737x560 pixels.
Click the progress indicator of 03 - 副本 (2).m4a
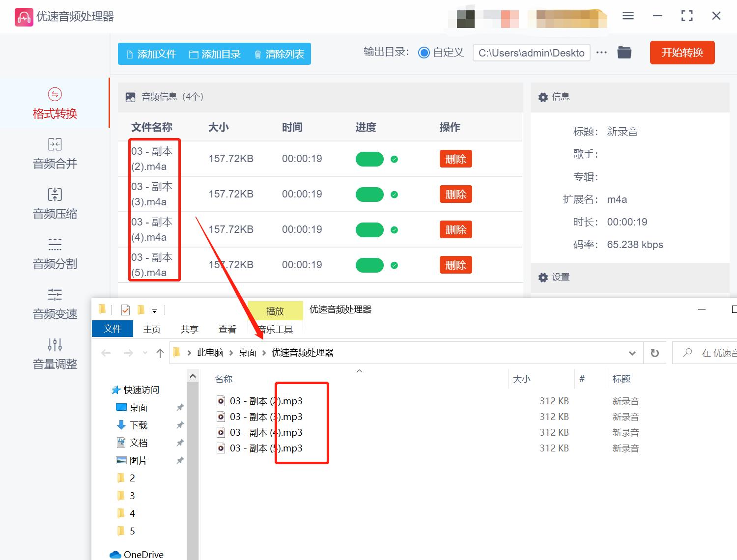pyautogui.click(x=369, y=159)
